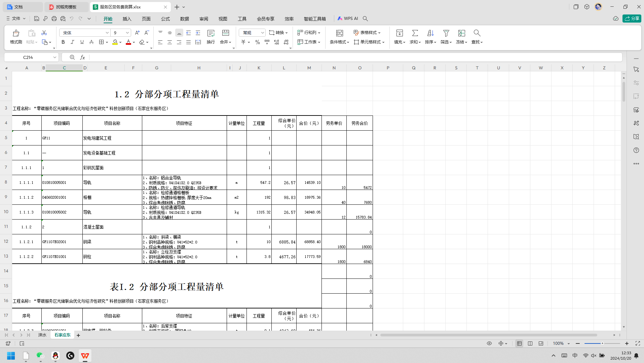Click the WeChat icon in taskbar
This screenshot has width=644, height=363.
coord(40,356)
